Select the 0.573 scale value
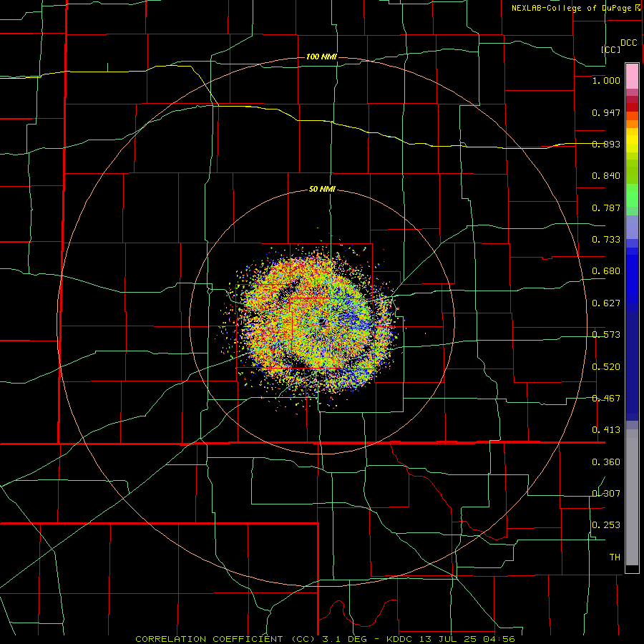 606,335
